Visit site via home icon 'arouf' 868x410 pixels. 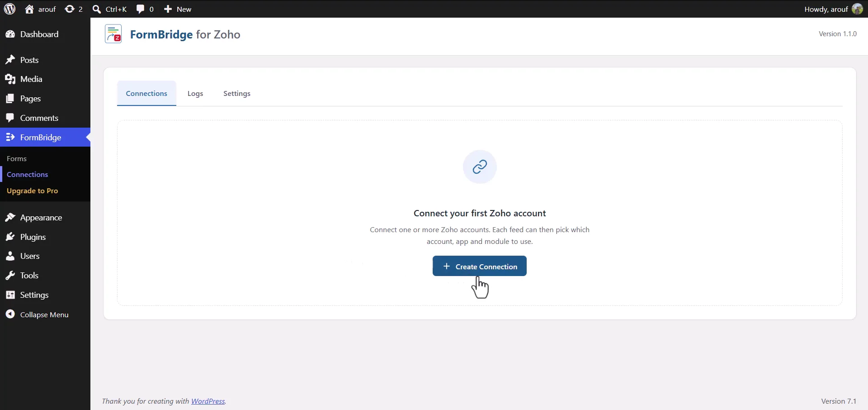click(29, 9)
